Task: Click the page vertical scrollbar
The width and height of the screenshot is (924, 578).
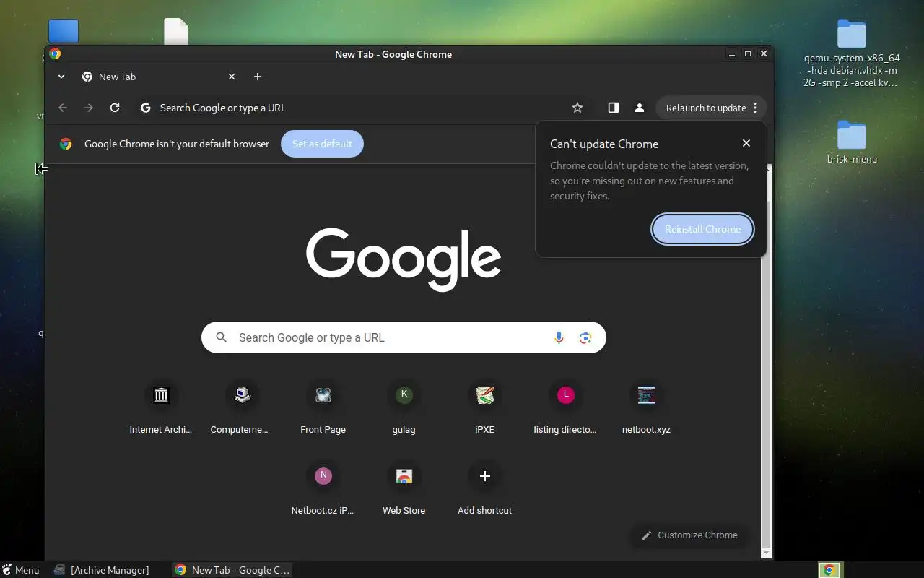Action: click(767, 361)
